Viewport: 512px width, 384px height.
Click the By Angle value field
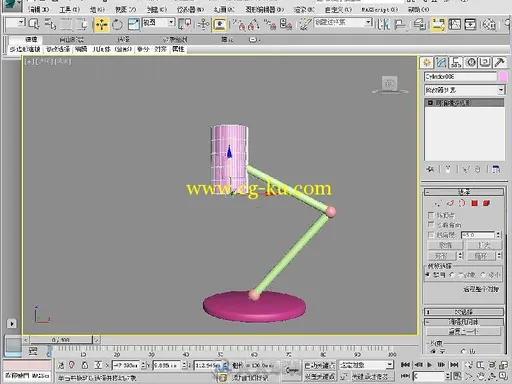pos(478,235)
